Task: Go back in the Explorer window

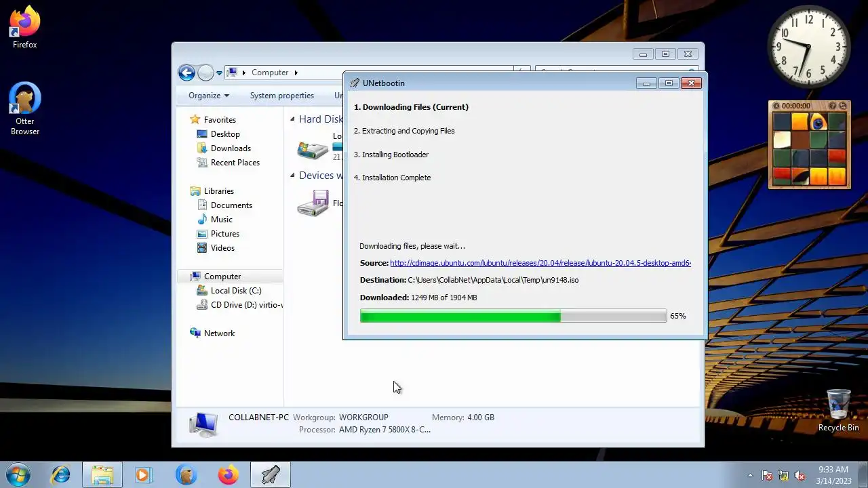Action: pyautogui.click(x=186, y=73)
